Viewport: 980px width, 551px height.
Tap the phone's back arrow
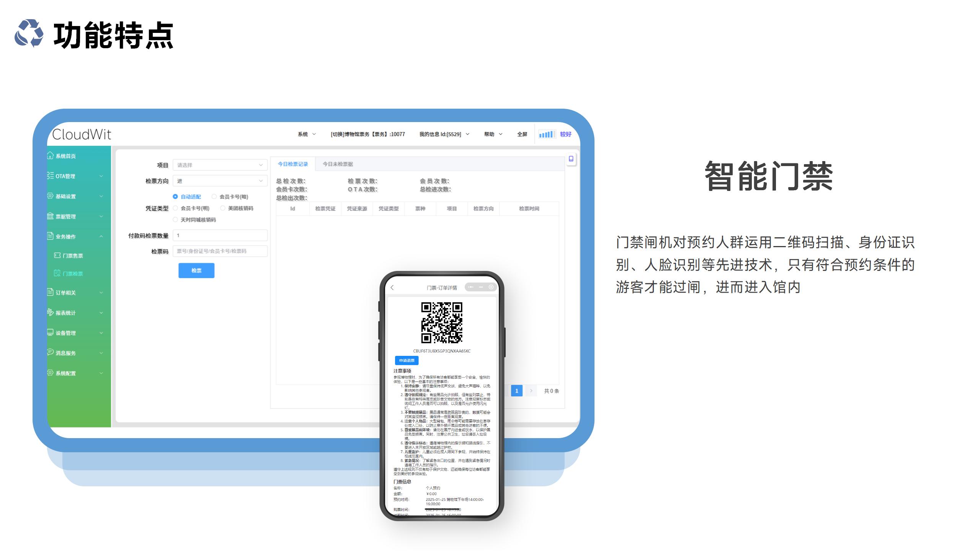coord(392,288)
